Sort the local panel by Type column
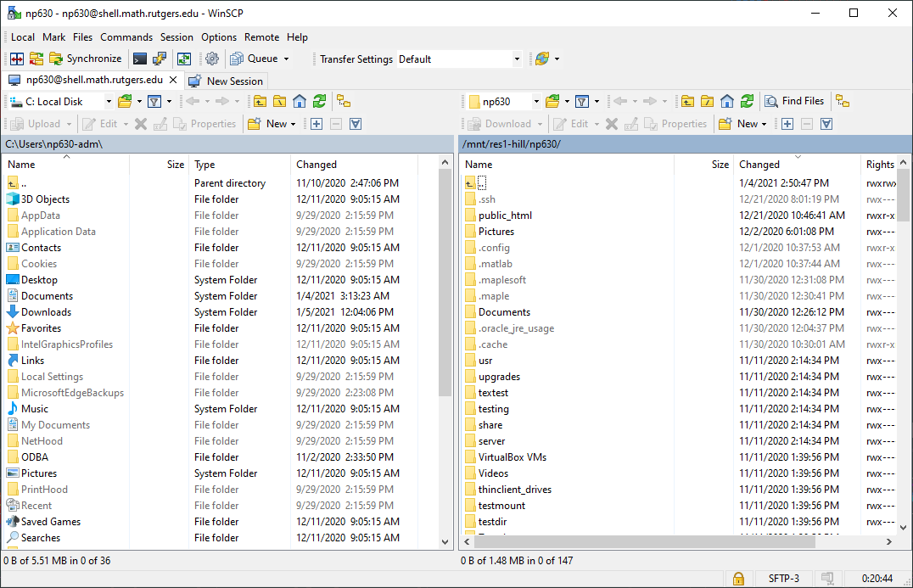This screenshot has height=588, width=913. (x=240, y=165)
